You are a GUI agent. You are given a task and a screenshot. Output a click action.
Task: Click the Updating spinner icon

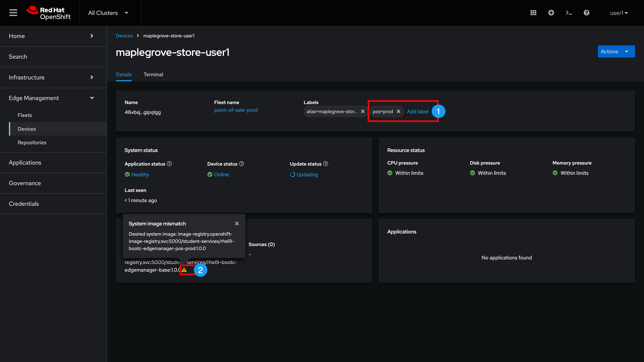tap(292, 174)
